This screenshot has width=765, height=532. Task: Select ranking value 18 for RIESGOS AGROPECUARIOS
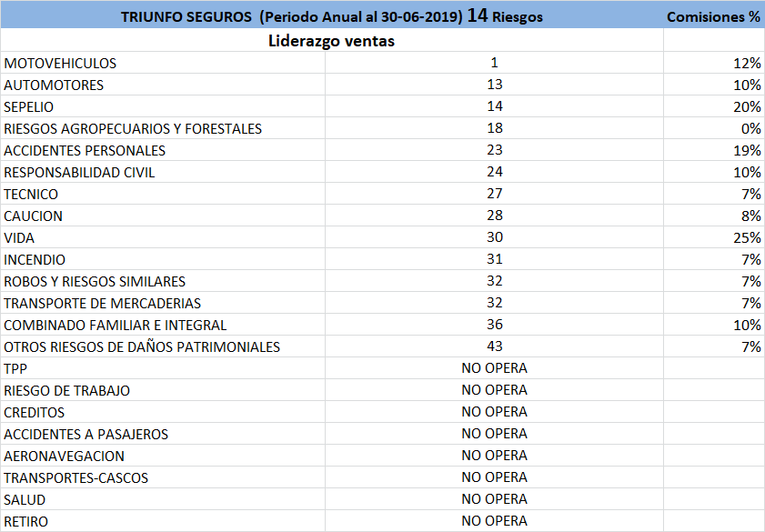[495, 128]
